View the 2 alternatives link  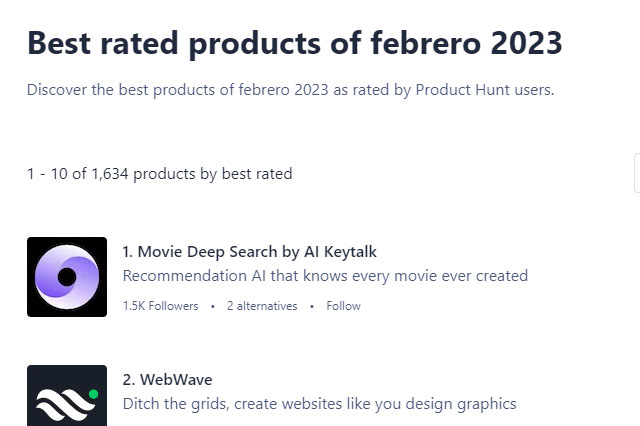pos(262,306)
